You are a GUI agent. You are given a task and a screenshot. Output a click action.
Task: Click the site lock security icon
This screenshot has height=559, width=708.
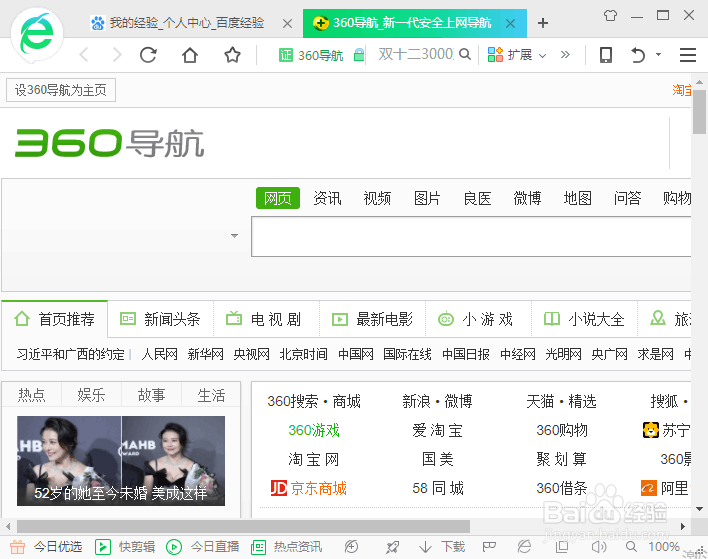359,55
